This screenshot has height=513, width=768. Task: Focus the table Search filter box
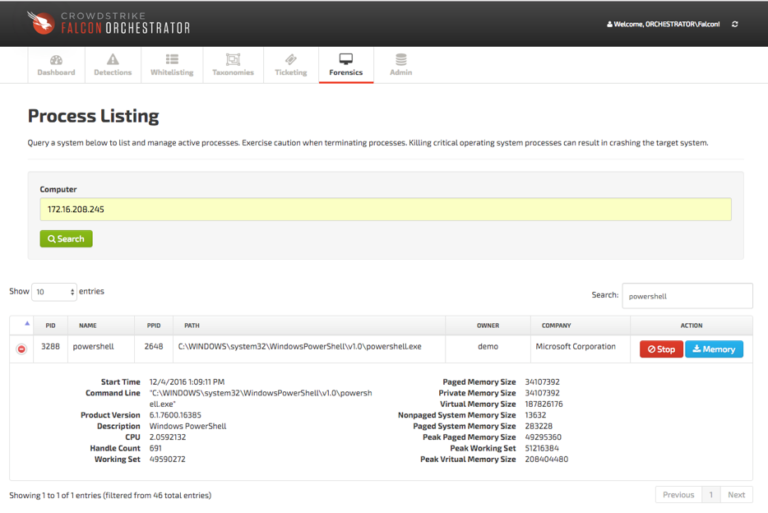coord(686,296)
